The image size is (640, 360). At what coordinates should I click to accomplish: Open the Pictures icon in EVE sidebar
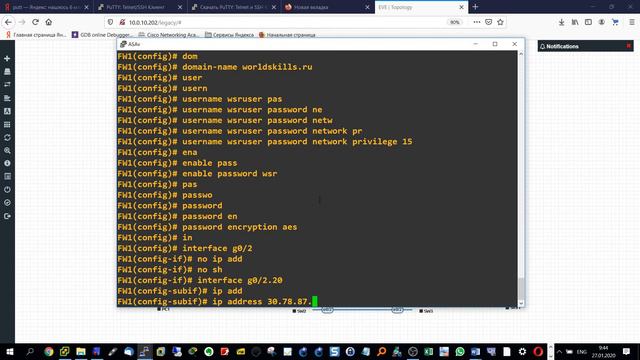[7, 111]
